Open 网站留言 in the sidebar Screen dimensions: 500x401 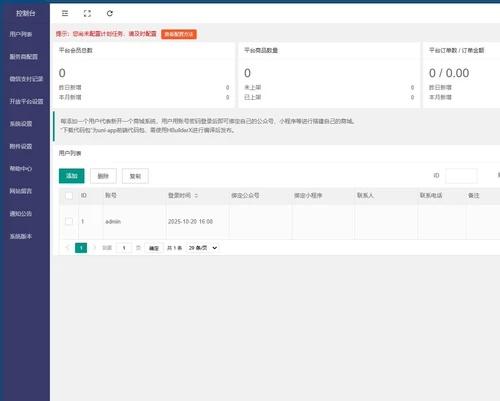tap(21, 191)
